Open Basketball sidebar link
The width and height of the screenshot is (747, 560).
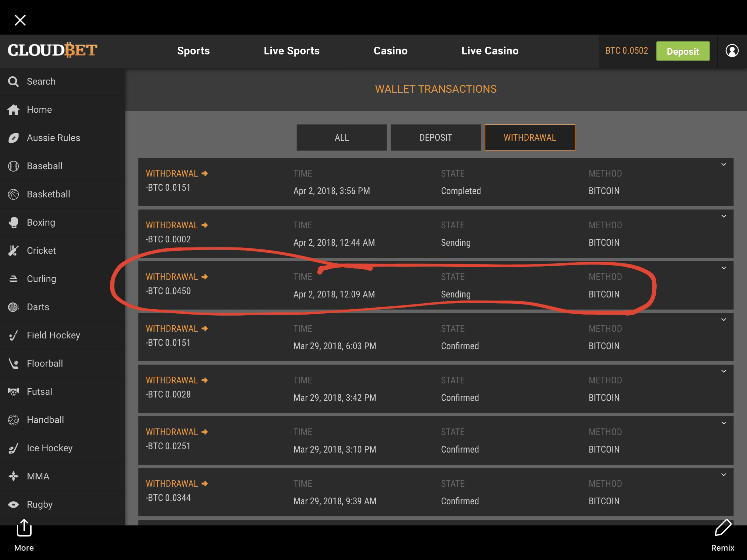point(49,194)
